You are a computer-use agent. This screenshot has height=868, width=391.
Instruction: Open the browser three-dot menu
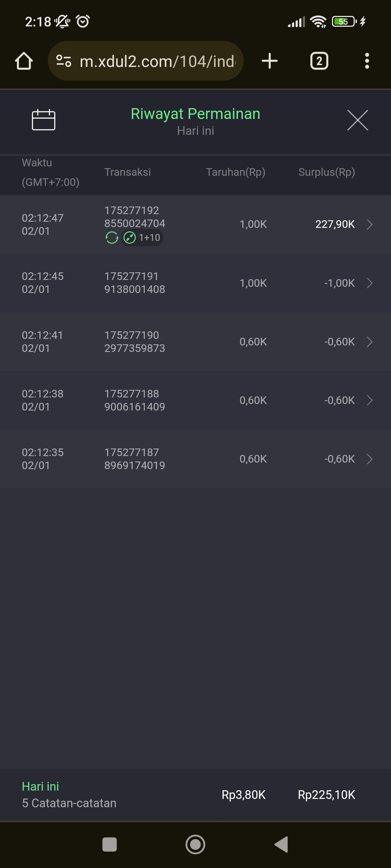coord(367,61)
